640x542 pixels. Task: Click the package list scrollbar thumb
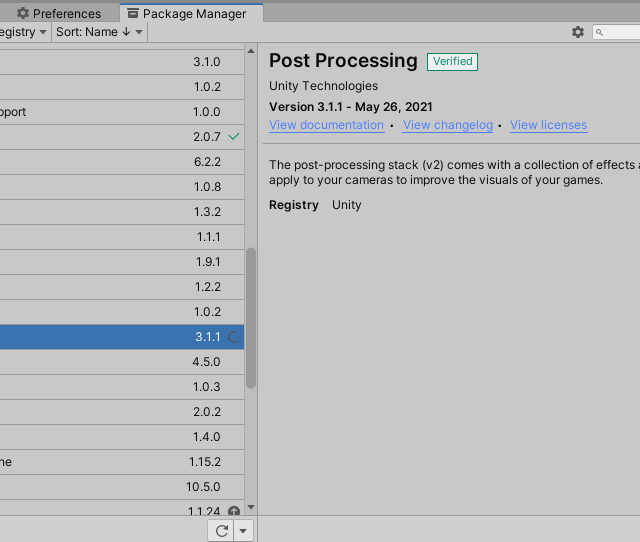(x=251, y=318)
